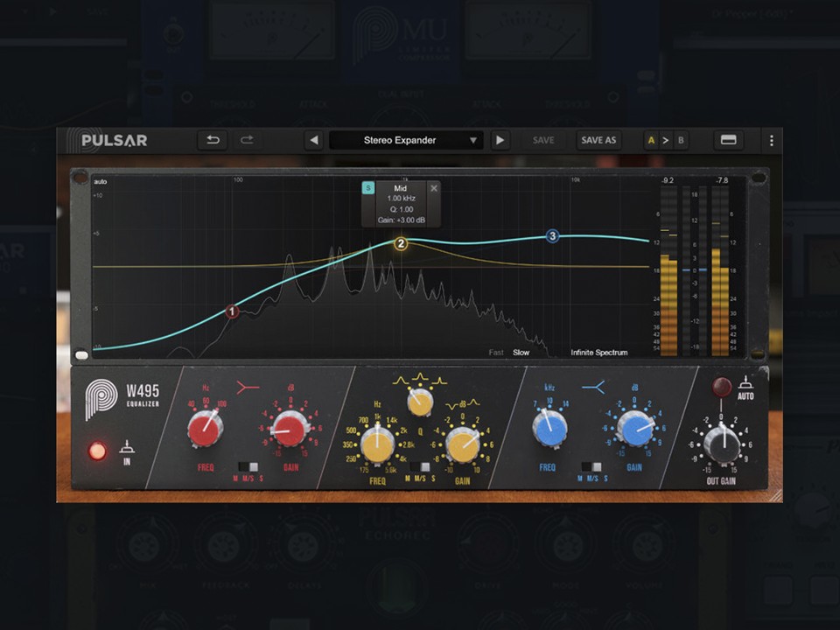Click the undo arrow icon

(x=212, y=140)
